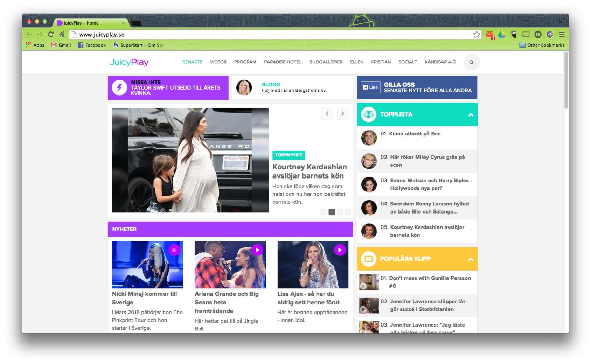Open Don't mess with Gunilla Persson clip
The height and width of the screenshot is (364, 591).
click(417, 282)
